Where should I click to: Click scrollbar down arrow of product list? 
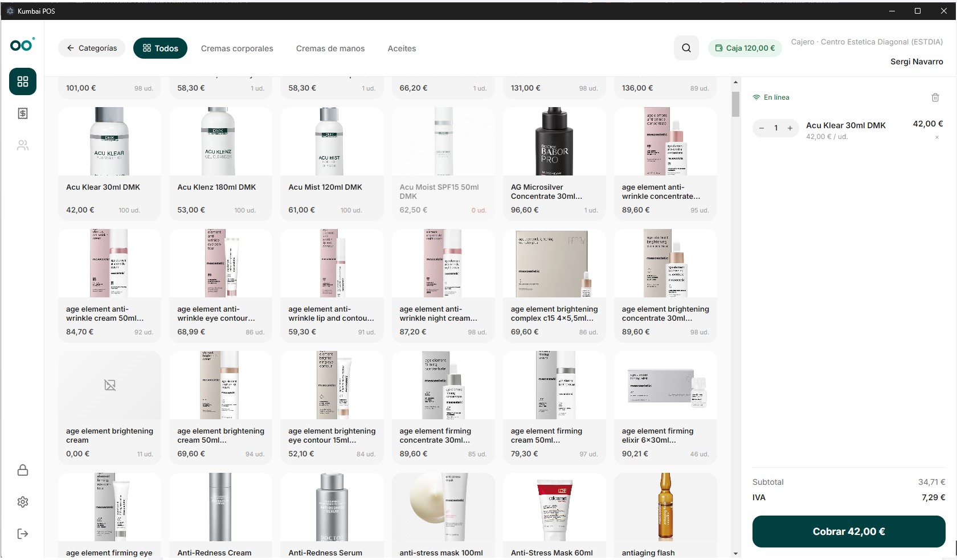tap(735, 553)
